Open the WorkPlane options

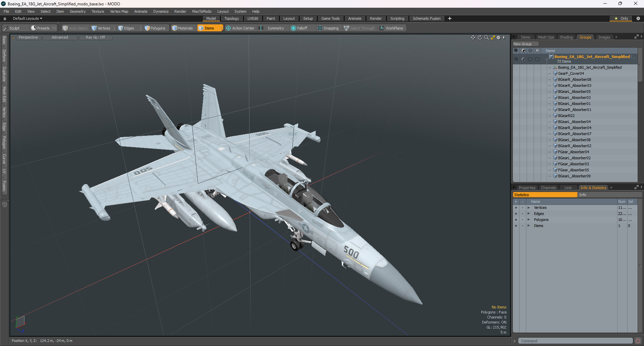391,28
